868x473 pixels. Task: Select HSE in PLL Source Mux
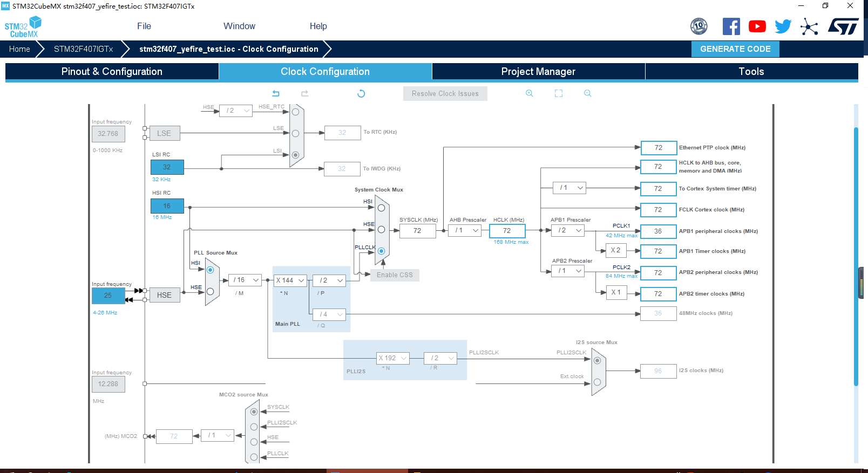[210, 291]
